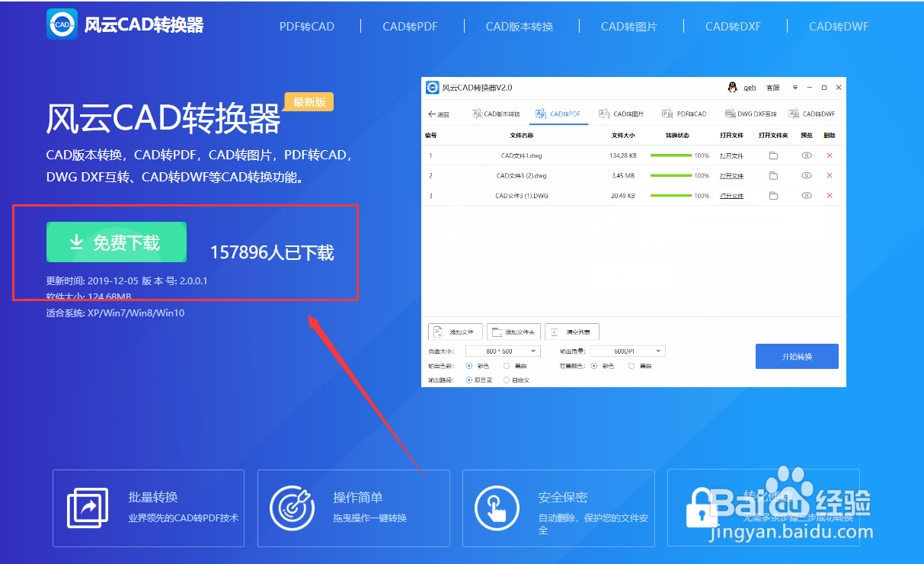Image resolution: width=924 pixels, height=564 pixels.
Task: Expand the title bar arrow menu next to 客服
Action: (x=795, y=88)
